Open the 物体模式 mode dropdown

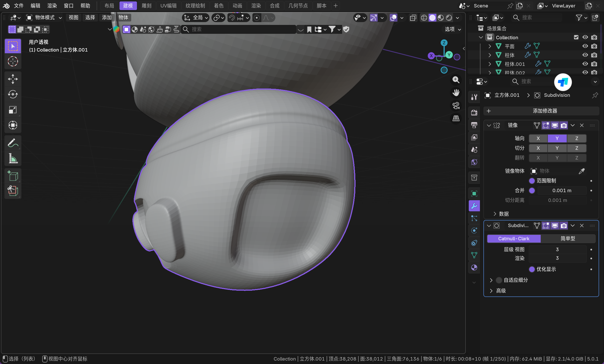44,18
